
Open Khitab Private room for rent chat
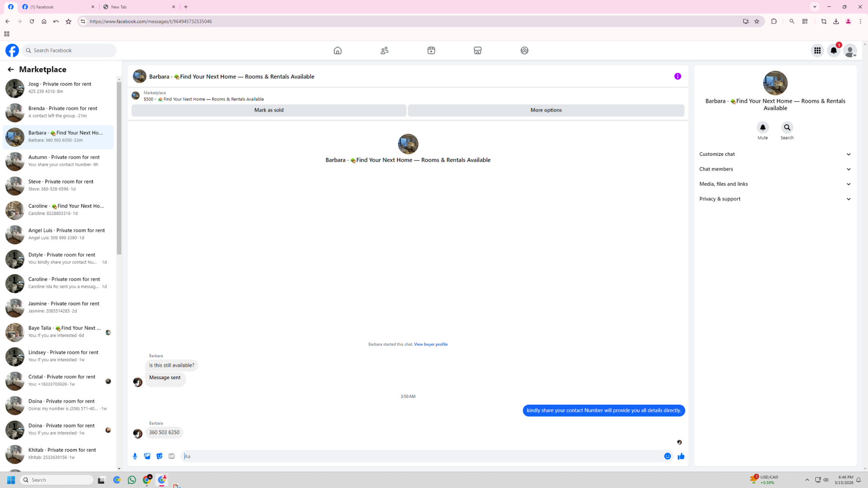coord(58,454)
